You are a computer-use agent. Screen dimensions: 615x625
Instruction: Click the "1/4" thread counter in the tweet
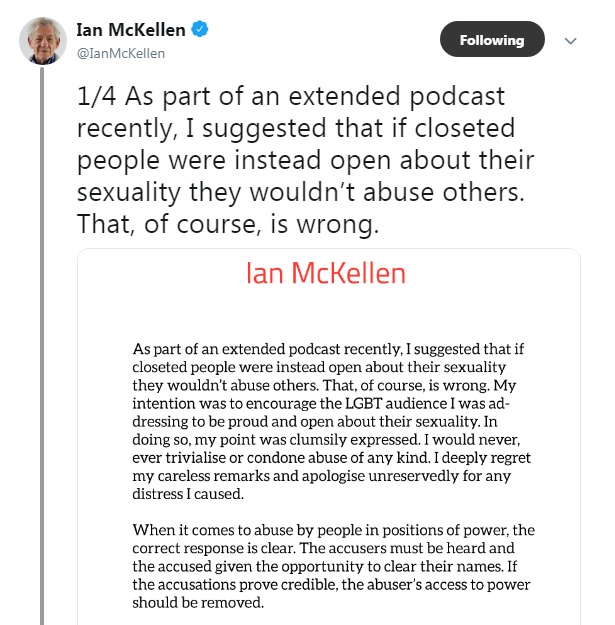[x=96, y=97]
